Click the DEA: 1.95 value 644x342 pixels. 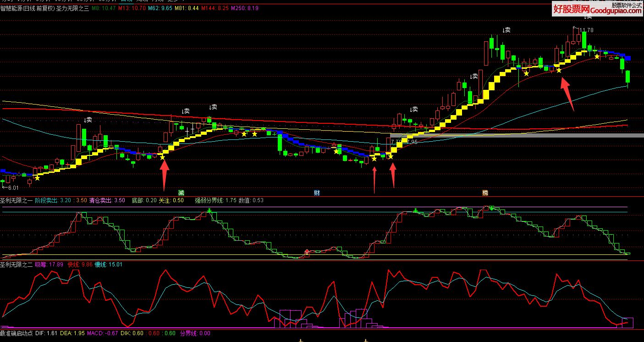73,333
